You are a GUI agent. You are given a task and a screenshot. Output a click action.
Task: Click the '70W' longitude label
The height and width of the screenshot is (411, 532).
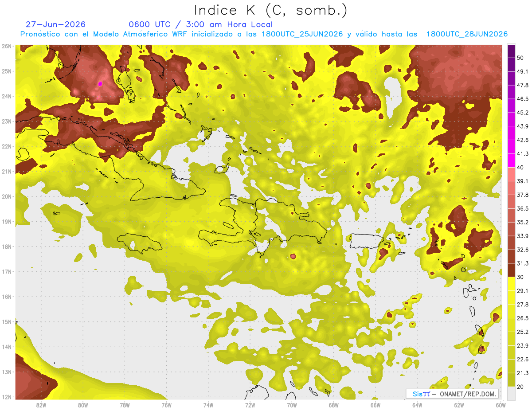(x=292, y=405)
